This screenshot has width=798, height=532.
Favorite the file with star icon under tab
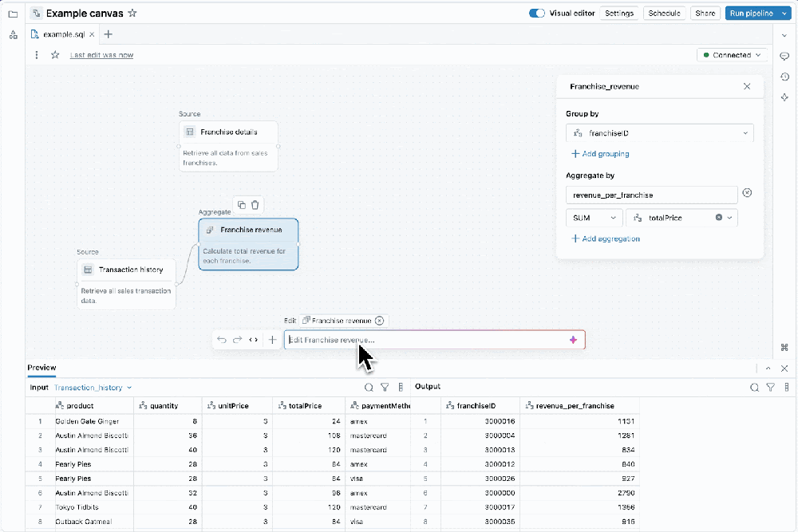coord(55,55)
